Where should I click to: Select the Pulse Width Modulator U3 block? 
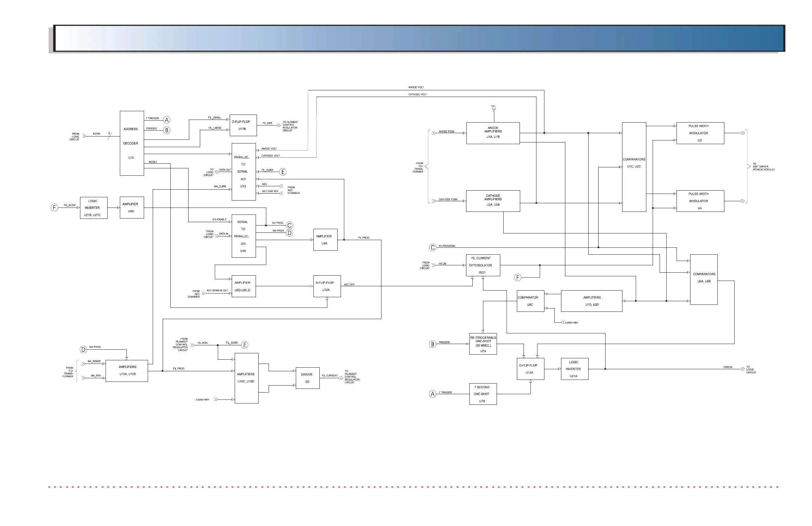[x=700, y=133]
